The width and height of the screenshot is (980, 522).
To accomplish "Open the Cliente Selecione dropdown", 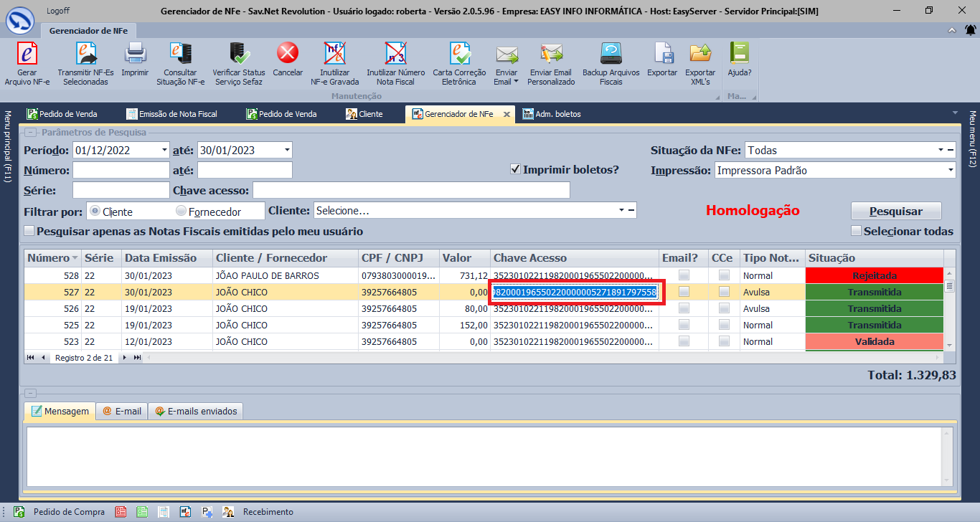I will 621,210.
